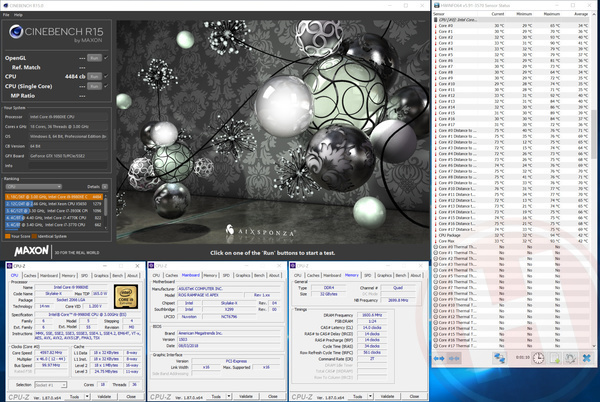This screenshot has height=402, width=600.
Task: Click the Processor field in Cinebench system info
Action: tap(68, 117)
